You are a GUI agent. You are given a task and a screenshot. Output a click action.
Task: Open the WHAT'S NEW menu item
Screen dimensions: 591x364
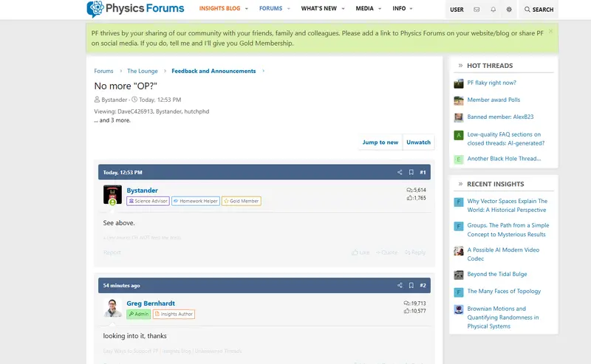coord(319,9)
